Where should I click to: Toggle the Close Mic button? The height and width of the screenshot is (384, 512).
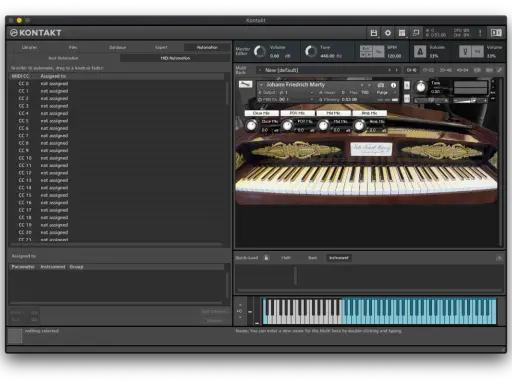(261, 113)
